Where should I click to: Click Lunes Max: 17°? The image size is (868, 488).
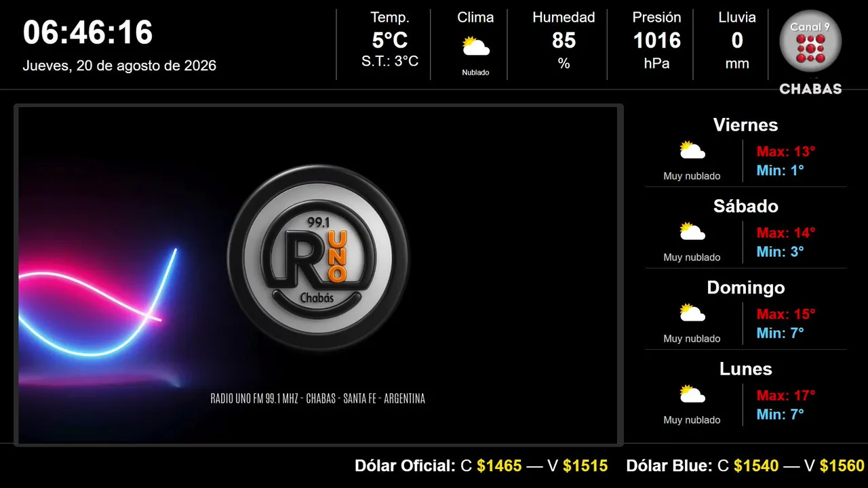(786, 395)
